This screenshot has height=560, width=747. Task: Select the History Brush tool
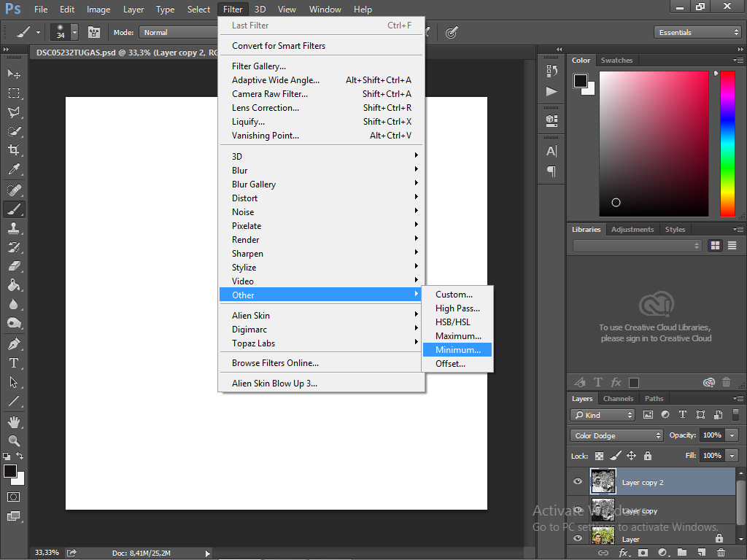pyautogui.click(x=14, y=247)
